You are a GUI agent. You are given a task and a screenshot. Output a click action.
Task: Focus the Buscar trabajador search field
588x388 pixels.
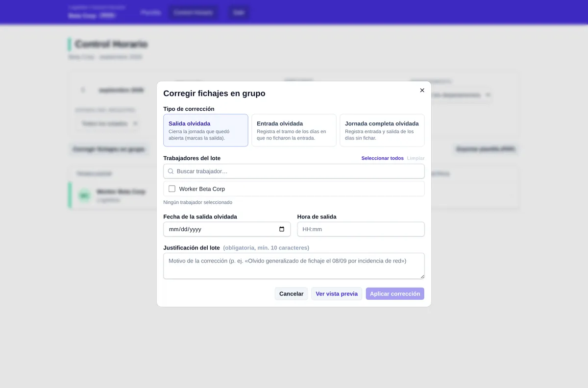294,171
